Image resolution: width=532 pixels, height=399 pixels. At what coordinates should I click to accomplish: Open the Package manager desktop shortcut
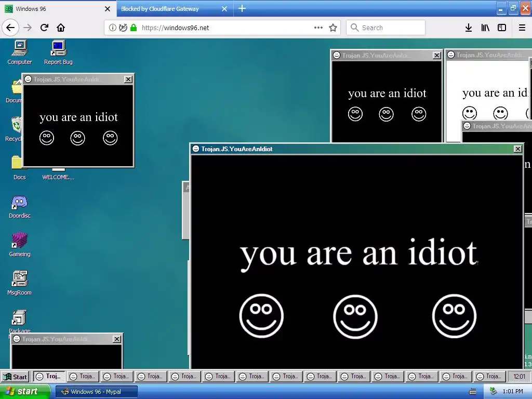point(19,321)
